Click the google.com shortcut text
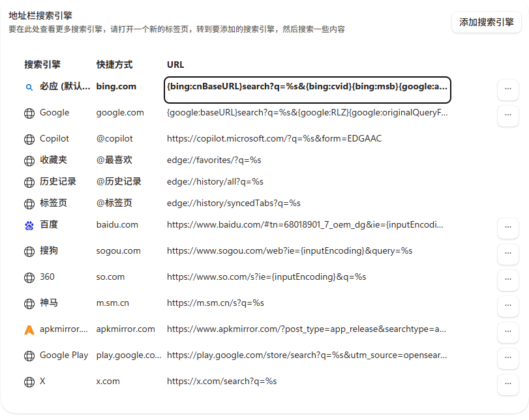Screen dimensions: 529x420 (120, 113)
